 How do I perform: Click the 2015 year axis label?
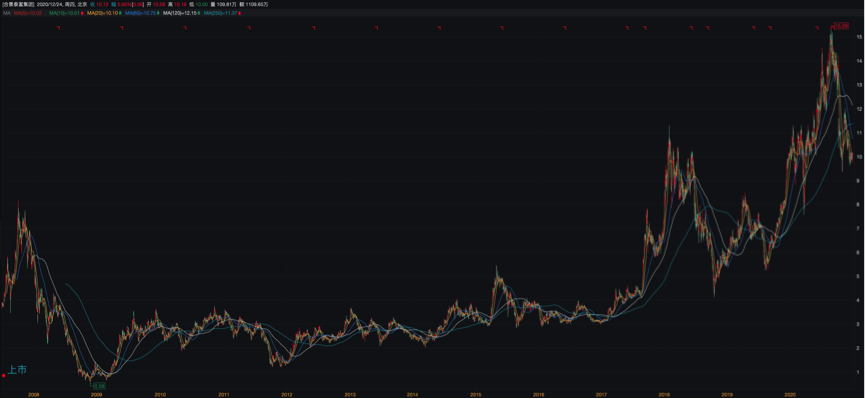476,395
